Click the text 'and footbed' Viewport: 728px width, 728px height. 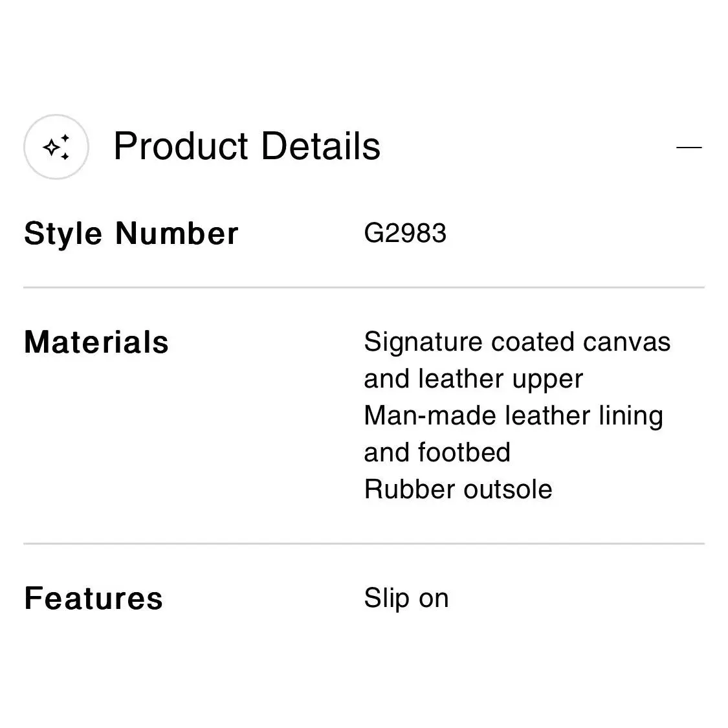point(437,452)
